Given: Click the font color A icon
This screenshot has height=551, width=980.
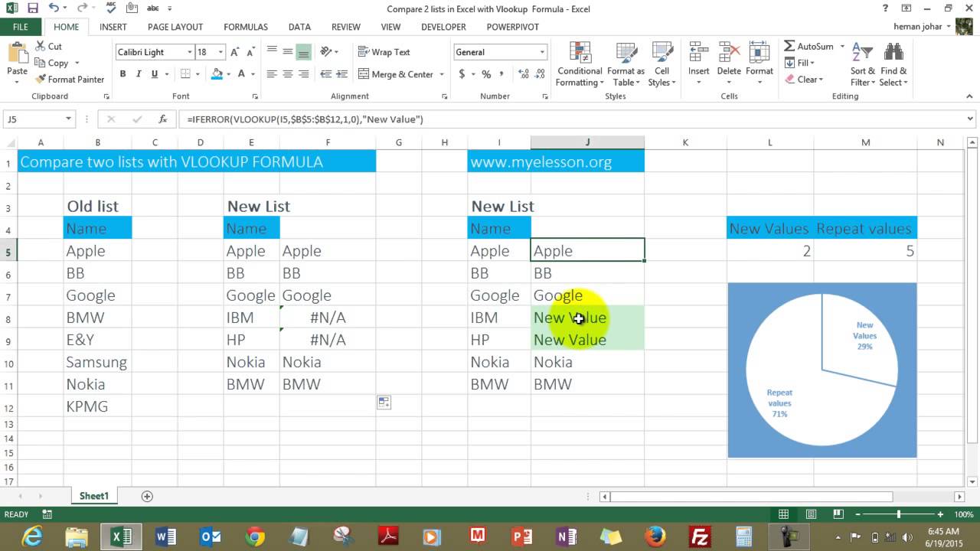Looking at the screenshot, I should pos(242,74).
